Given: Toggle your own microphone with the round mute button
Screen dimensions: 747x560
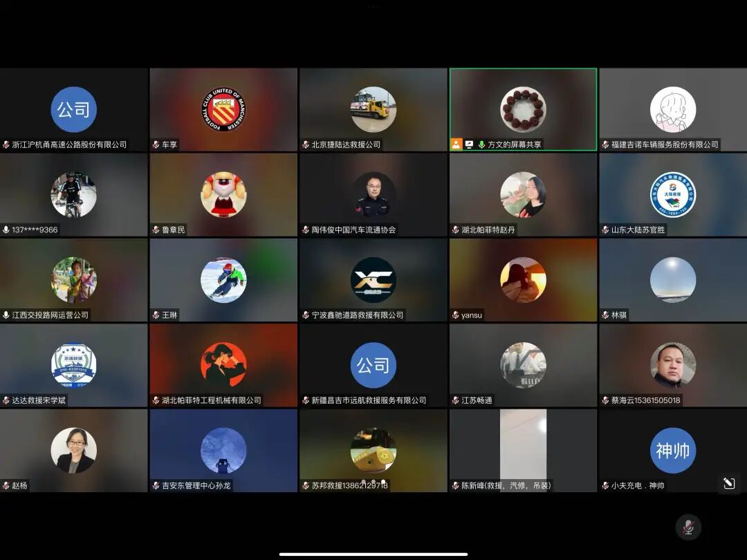Looking at the screenshot, I should pos(688,527).
